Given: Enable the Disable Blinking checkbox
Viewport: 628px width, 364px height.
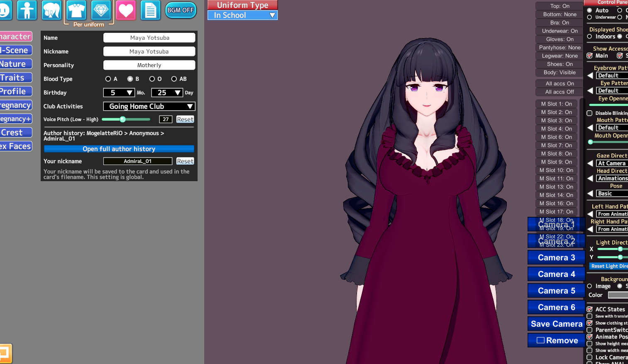Looking at the screenshot, I should coord(589,113).
